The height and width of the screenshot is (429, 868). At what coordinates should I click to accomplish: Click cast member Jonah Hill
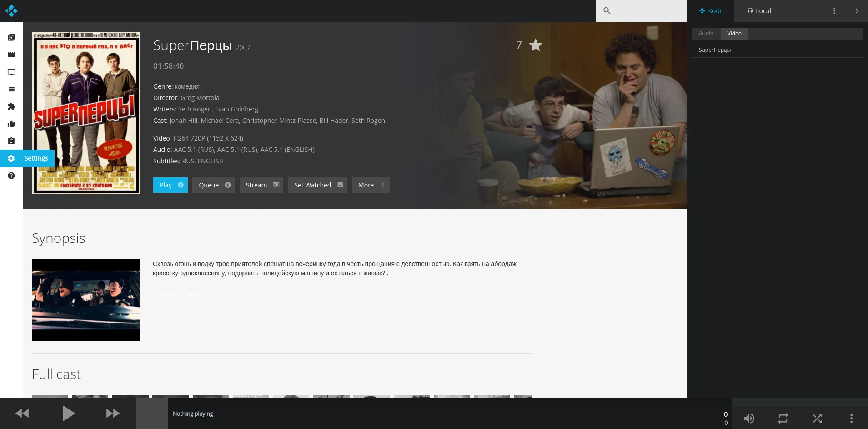click(x=183, y=121)
